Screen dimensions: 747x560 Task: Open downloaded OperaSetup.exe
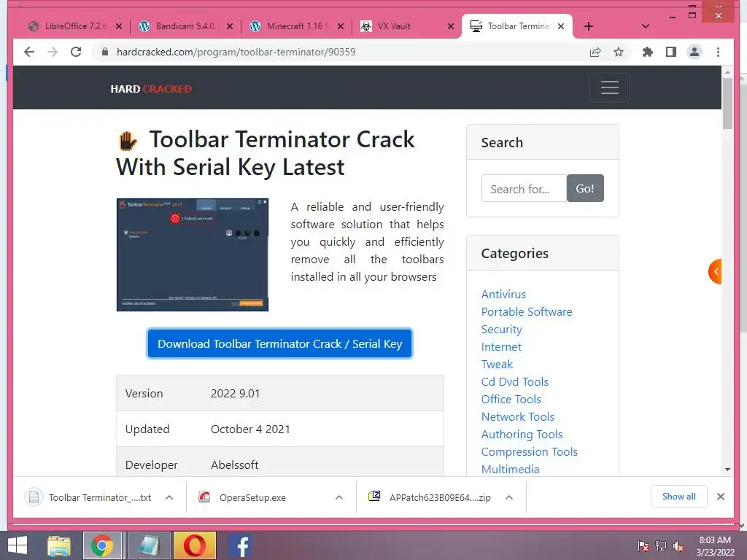243,497
